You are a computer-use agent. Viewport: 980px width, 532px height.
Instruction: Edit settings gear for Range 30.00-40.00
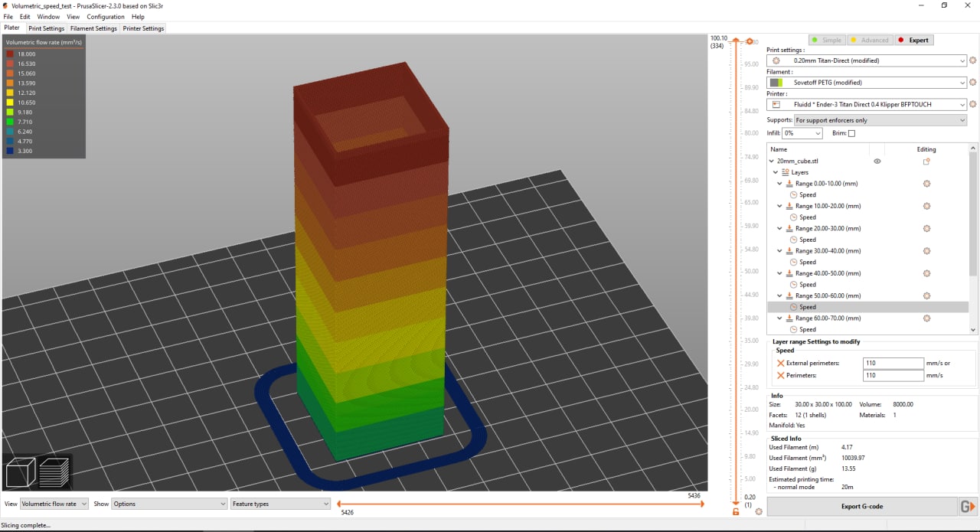point(926,251)
